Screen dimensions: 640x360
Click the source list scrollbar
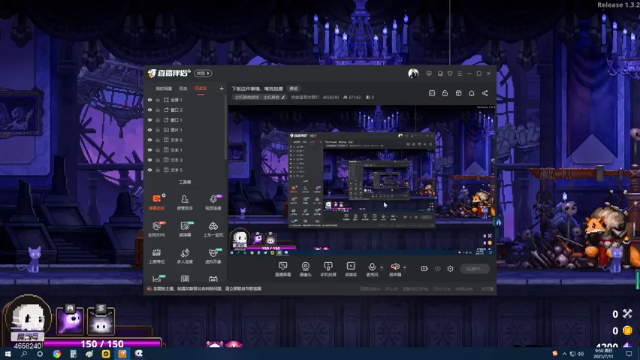[225, 127]
